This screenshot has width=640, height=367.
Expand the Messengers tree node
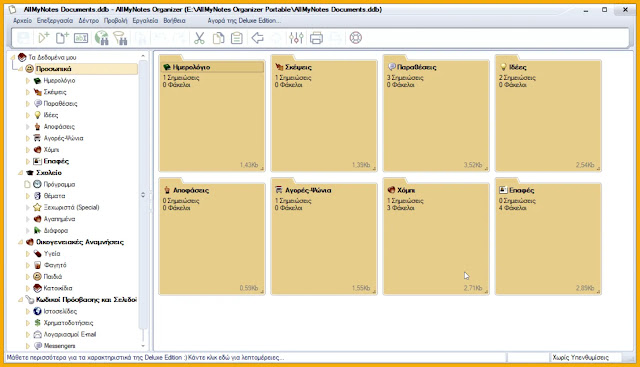coord(28,346)
